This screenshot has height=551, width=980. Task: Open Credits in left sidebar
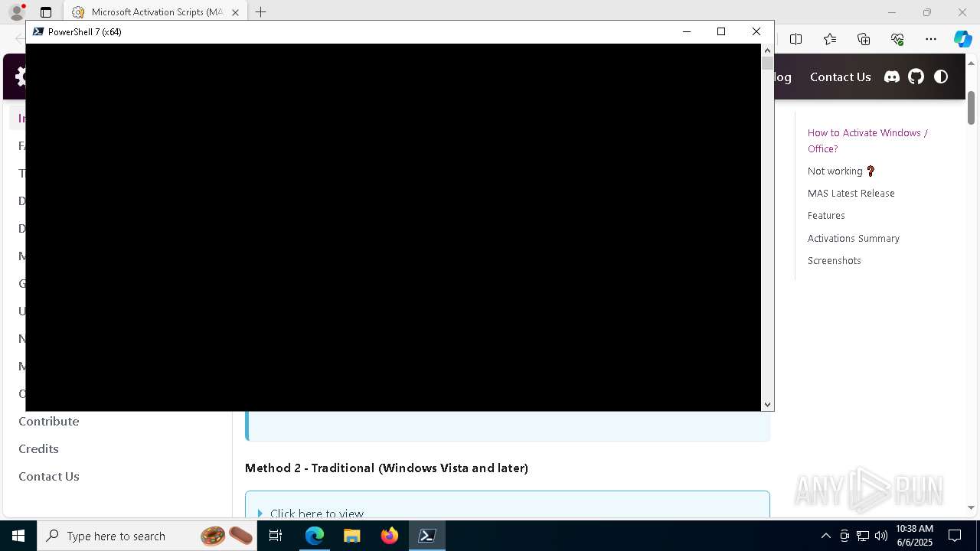(38, 449)
